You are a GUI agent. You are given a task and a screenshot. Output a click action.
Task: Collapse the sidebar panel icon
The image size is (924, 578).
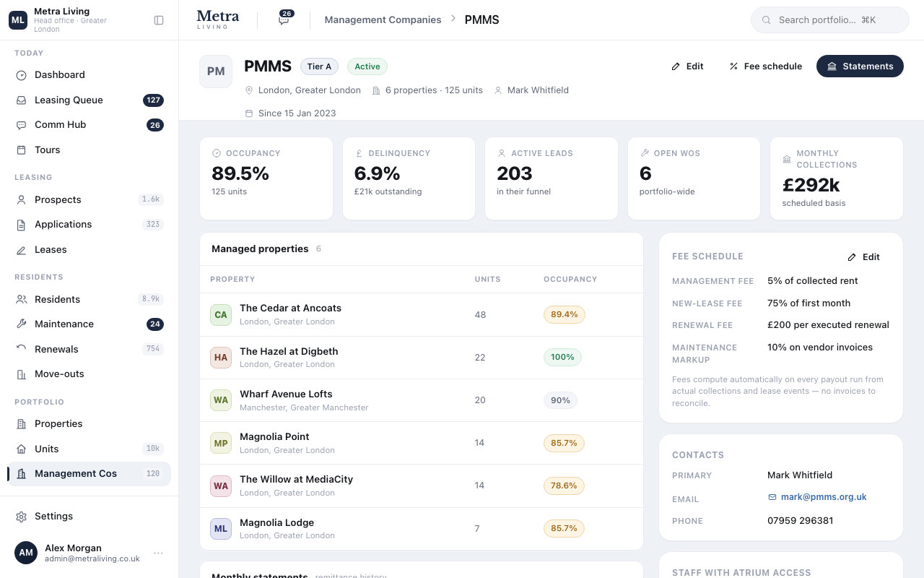pyautogui.click(x=159, y=20)
